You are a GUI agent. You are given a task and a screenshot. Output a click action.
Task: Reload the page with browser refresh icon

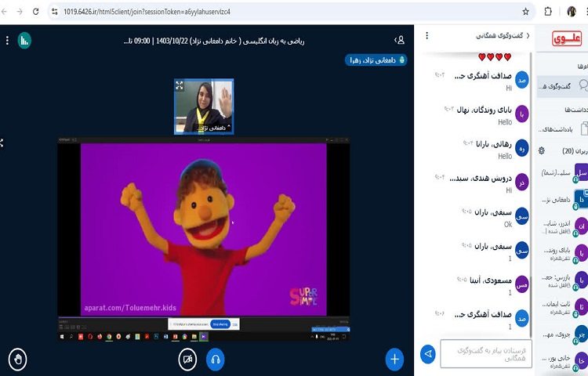click(x=35, y=12)
